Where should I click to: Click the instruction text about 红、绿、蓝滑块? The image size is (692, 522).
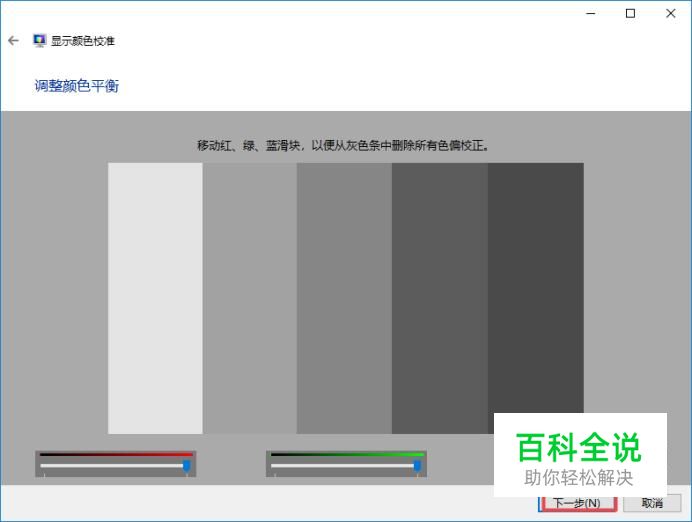pyautogui.click(x=343, y=145)
